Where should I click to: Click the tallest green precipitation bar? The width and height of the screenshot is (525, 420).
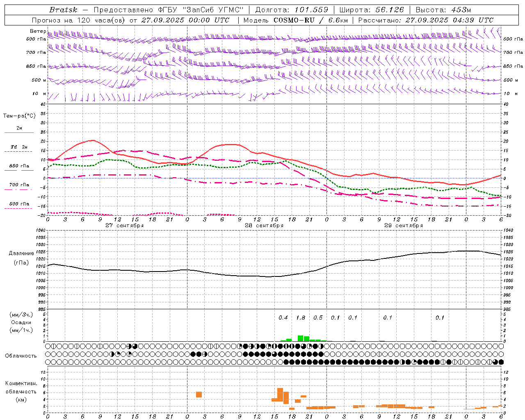tap(301, 338)
